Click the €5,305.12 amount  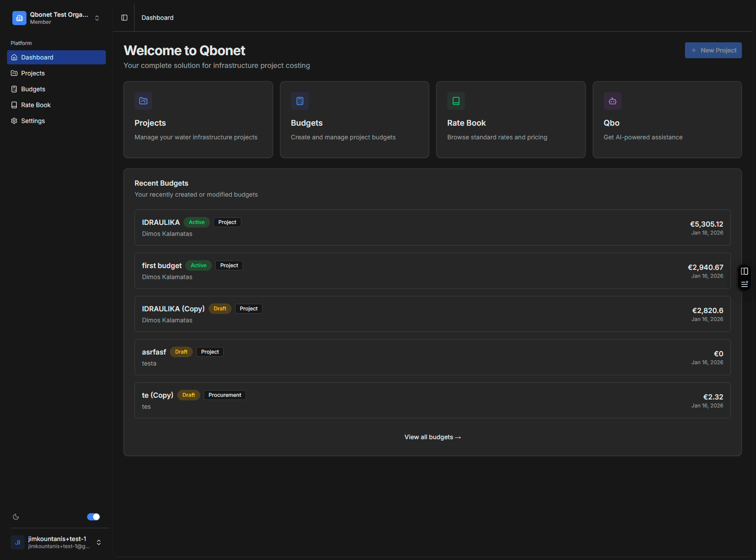click(x=707, y=224)
